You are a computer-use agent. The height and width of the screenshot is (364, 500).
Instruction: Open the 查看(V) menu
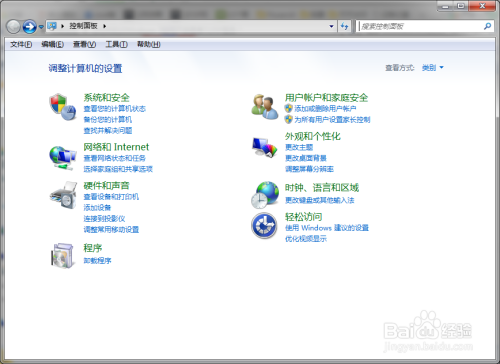(x=84, y=44)
